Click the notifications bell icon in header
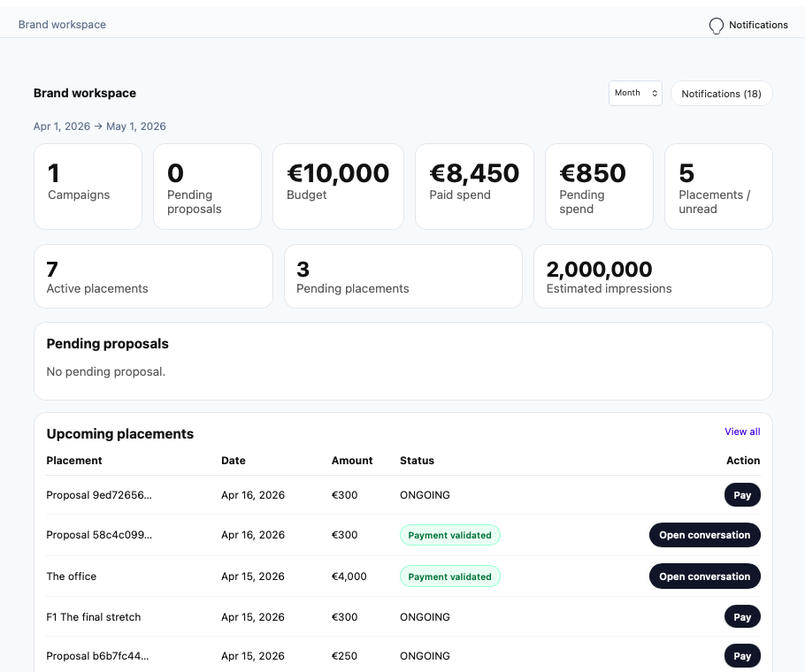 click(717, 26)
